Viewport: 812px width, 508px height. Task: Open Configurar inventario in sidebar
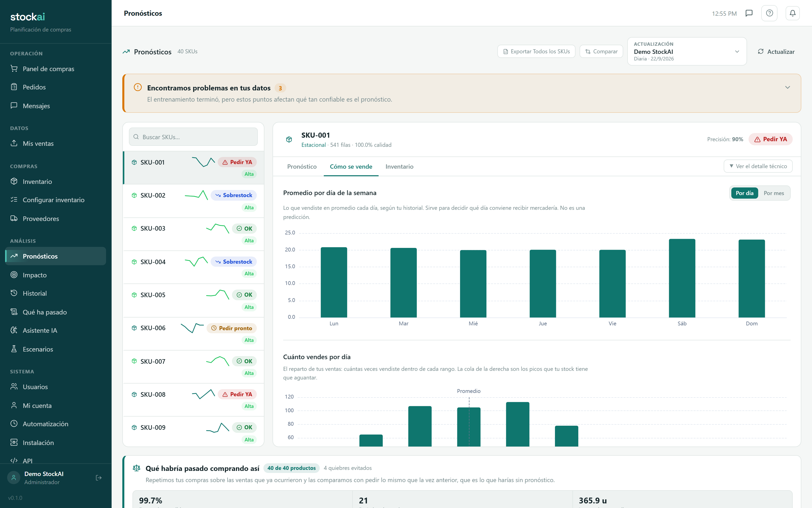[x=56, y=200]
